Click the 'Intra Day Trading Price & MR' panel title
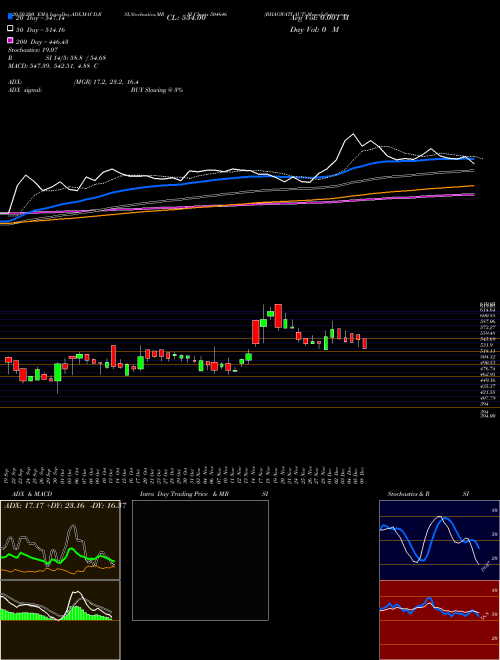 click(185, 494)
